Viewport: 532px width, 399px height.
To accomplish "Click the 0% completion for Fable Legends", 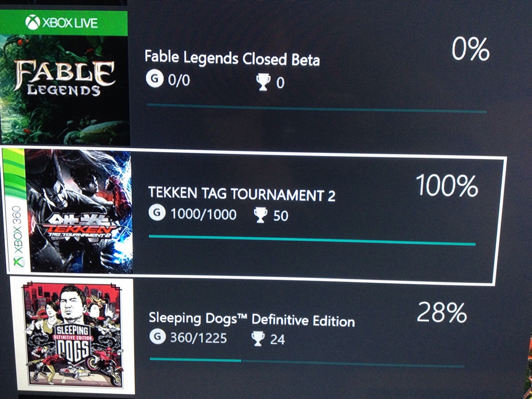I will [470, 50].
